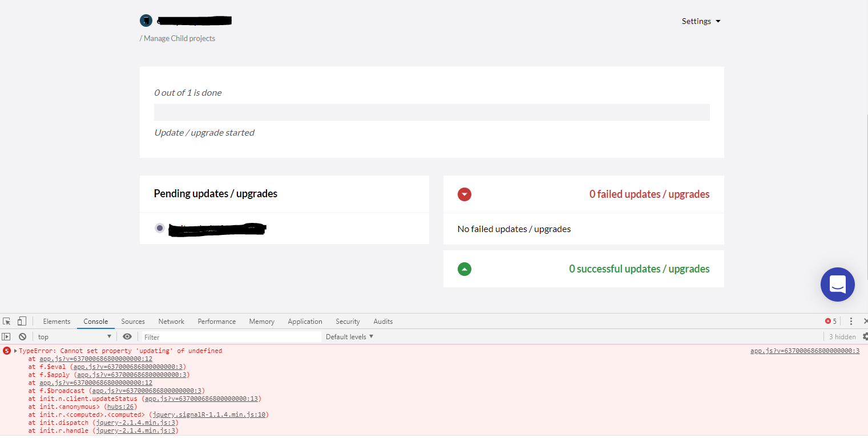Open the app.js source link for the error
Image resolution: width=868 pixels, height=439 pixels.
pyautogui.click(x=805, y=350)
